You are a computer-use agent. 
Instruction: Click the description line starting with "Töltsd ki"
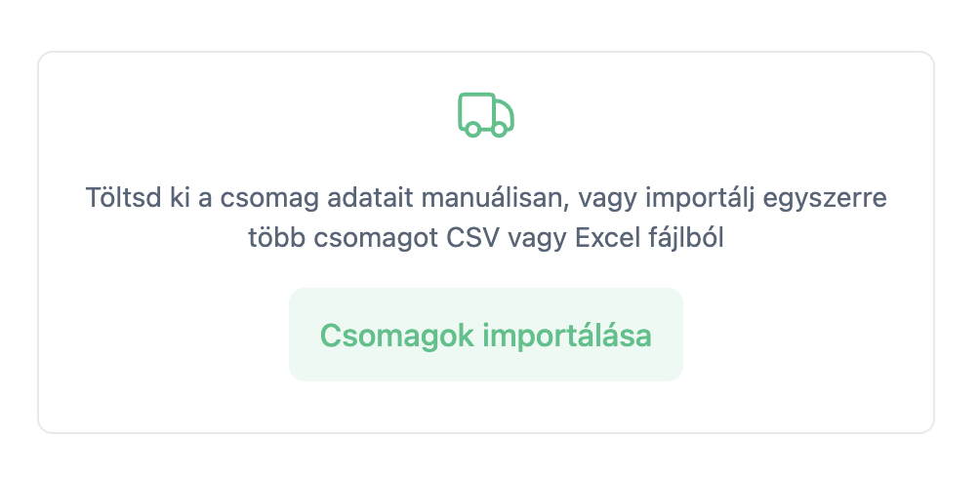pyautogui.click(x=486, y=199)
